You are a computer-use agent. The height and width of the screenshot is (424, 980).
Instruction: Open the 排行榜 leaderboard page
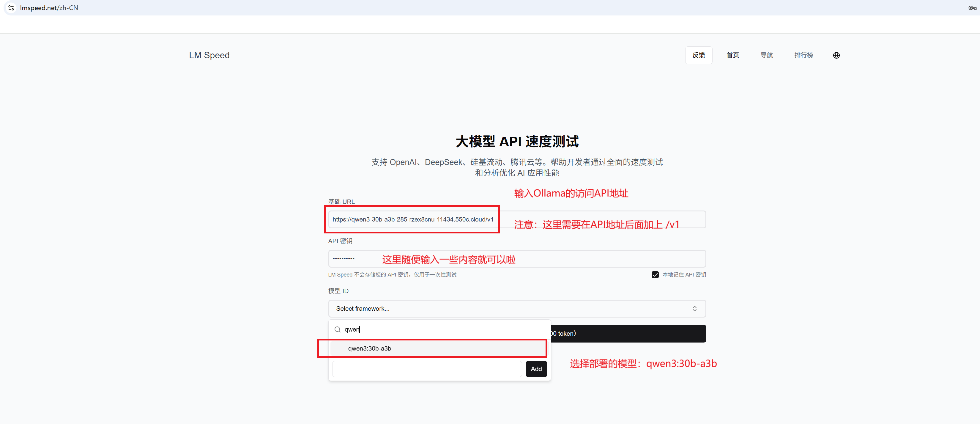point(803,55)
